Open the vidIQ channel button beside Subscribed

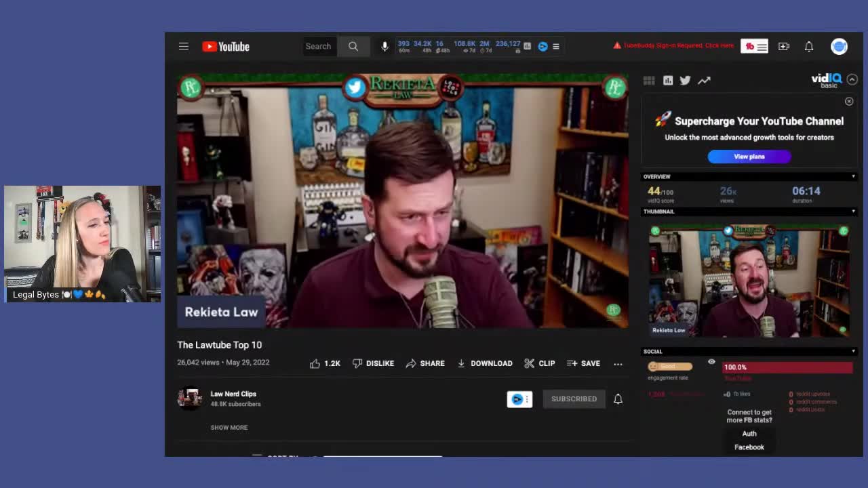click(x=519, y=399)
